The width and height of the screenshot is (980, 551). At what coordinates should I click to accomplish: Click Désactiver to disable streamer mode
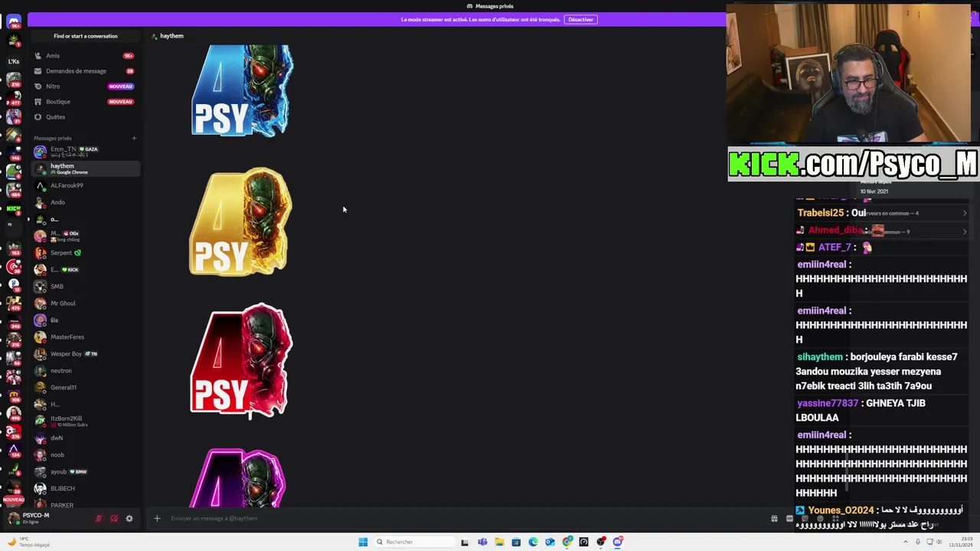(x=580, y=19)
